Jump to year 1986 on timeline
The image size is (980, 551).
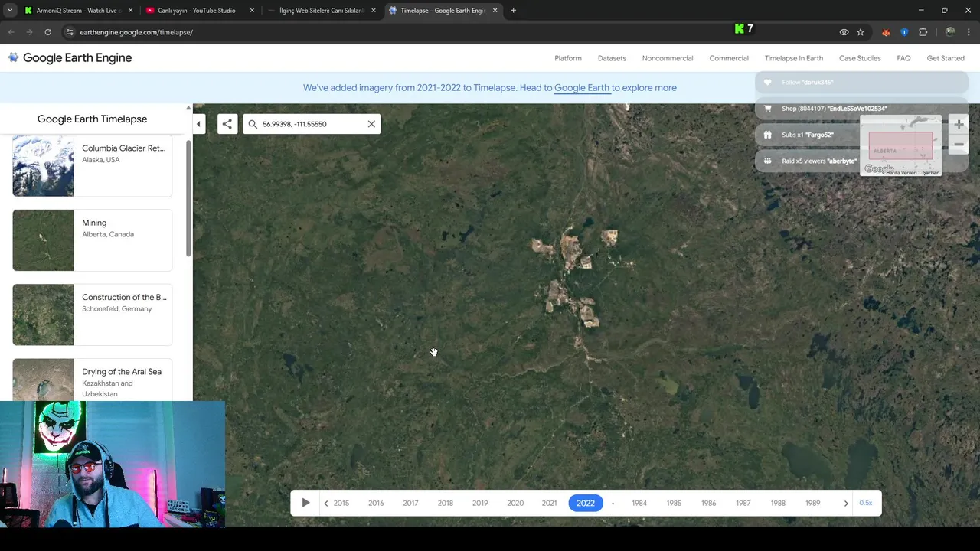709,503
